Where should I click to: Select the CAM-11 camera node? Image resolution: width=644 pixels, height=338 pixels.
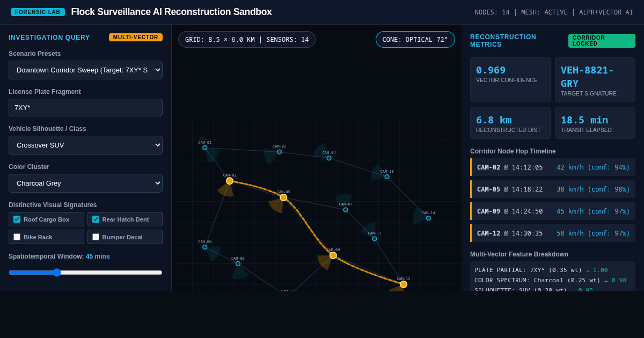coord(375,239)
